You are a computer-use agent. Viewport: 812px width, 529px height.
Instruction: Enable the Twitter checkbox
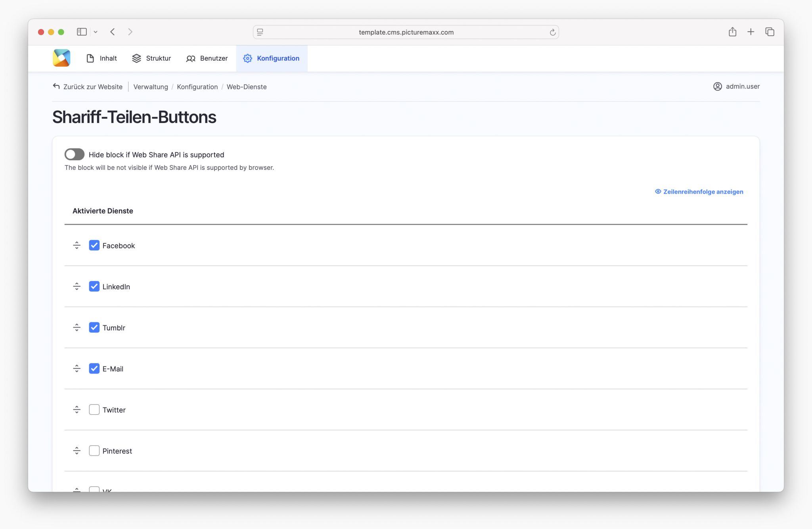pyautogui.click(x=94, y=410)
